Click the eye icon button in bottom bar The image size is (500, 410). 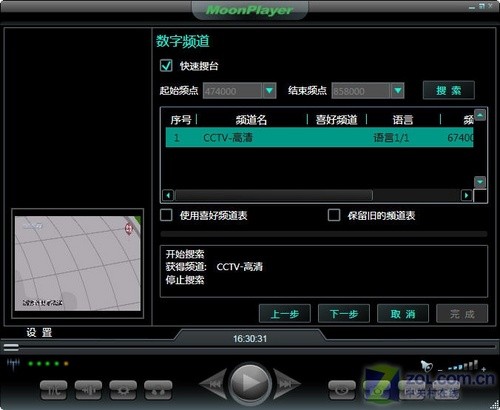pyautogui.click(x=342, y=390)
